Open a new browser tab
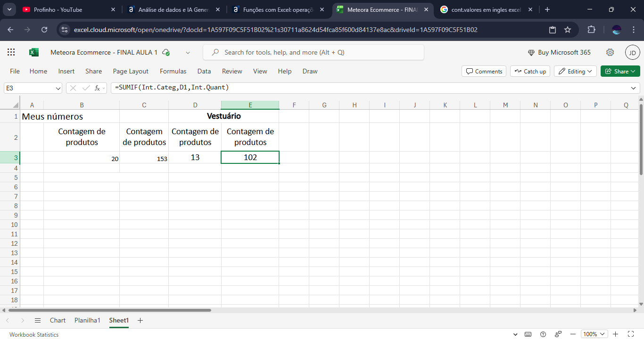This screenshot has height=339, width=644. [547, 9]
